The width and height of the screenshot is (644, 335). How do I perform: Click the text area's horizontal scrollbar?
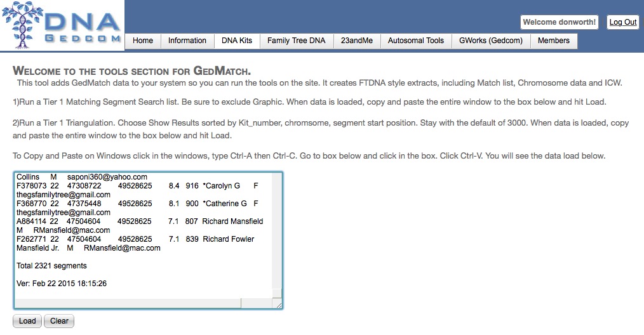pos(143,304)
